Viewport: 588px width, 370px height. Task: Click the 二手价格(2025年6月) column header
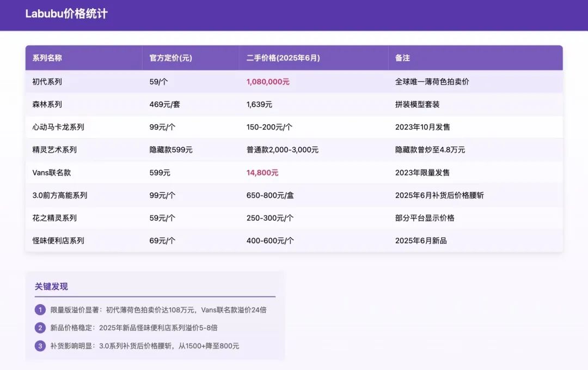click(283, 58)
